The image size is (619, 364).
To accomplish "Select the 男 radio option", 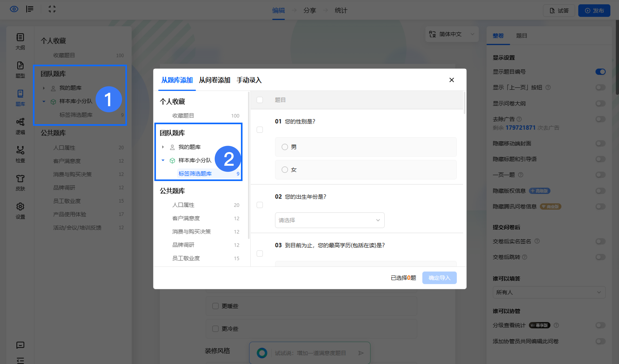I will (x=285, y=147).
